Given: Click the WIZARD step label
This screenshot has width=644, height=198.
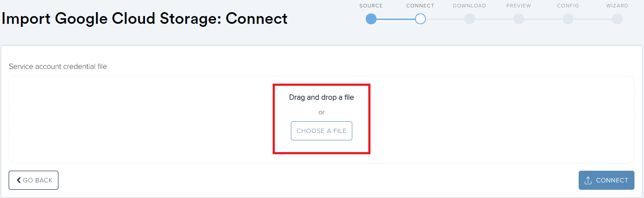Looking at the screenshot, I should [617, 6].
